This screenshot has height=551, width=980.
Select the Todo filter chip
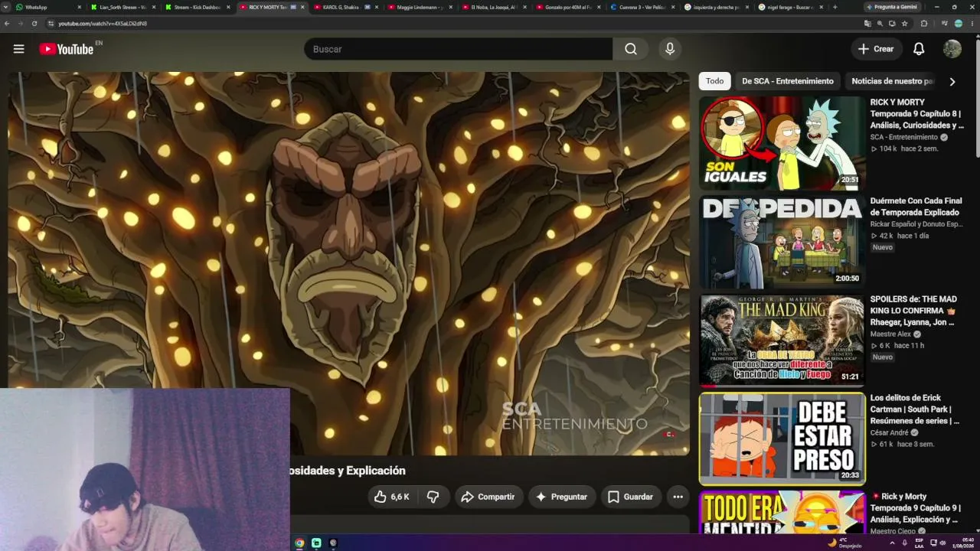pyautogui.click(x=714, y=81)
